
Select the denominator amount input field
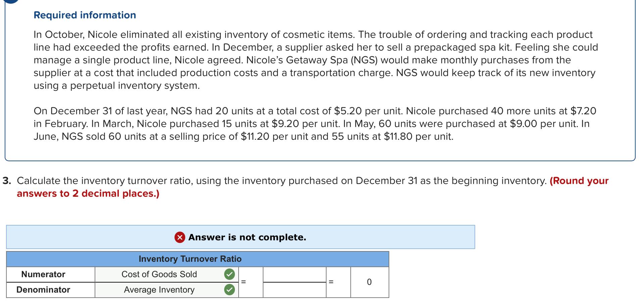click(x=294, y=289)
